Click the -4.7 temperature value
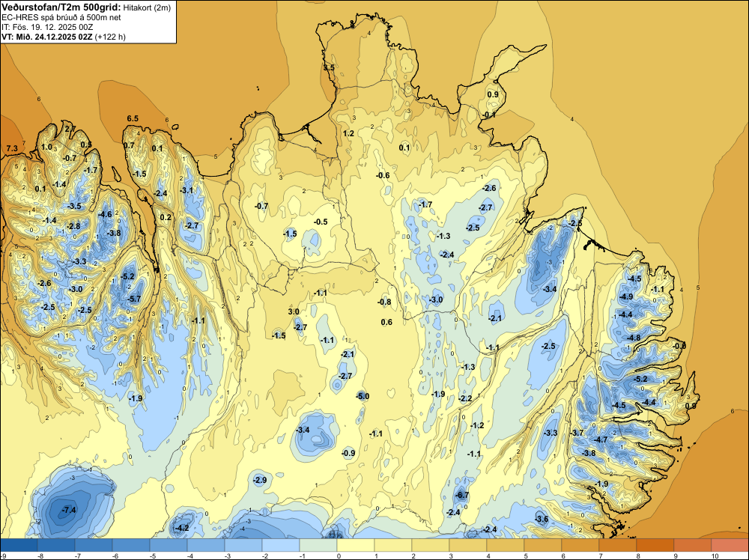 (x=601, y=439)
